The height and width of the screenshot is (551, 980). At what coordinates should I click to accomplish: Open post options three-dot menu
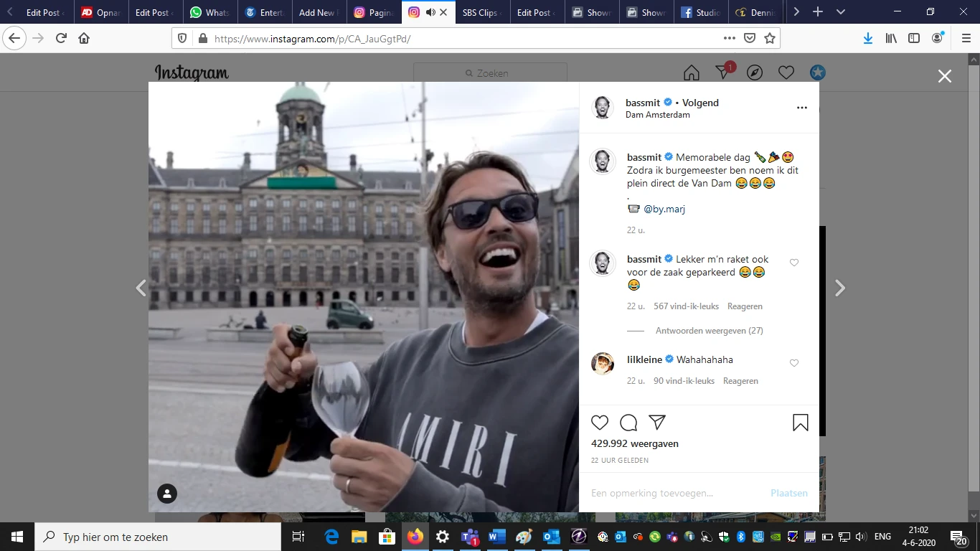tap(801, 108)
